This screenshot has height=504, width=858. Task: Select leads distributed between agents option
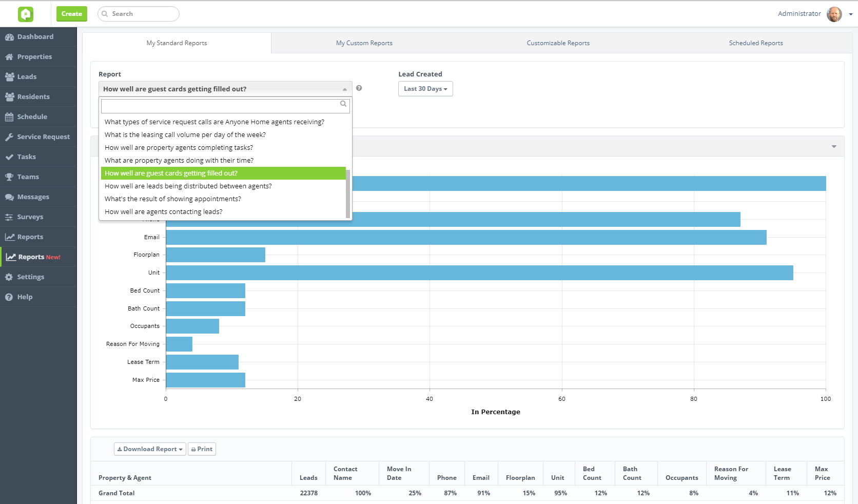pyautogui.click(x=223, y=186)
